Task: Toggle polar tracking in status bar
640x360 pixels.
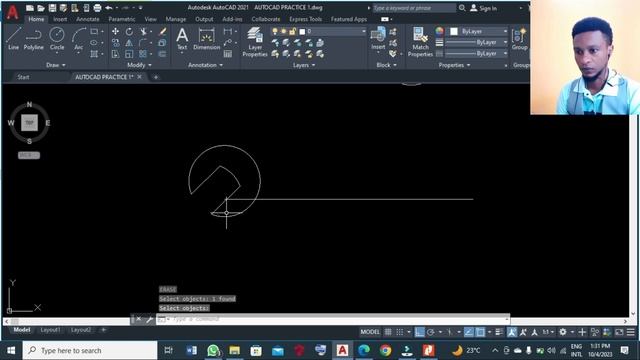Action: (x=430, y=332)
